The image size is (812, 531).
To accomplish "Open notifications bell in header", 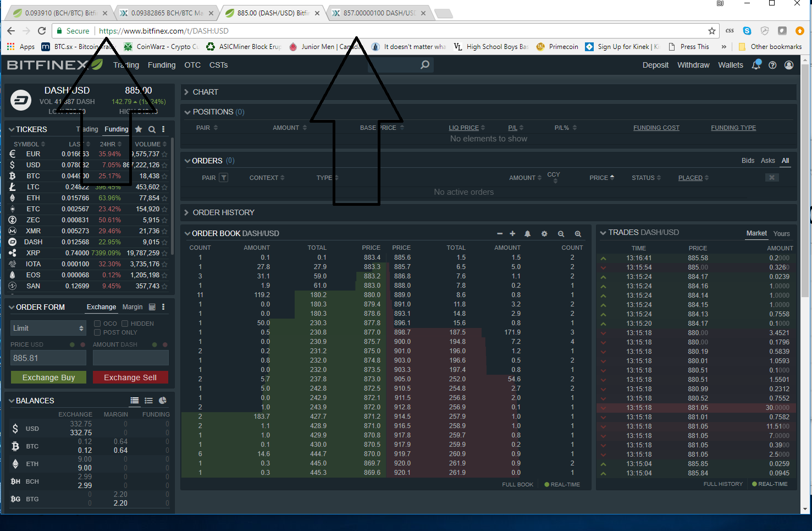I will (x=756, y=65).
